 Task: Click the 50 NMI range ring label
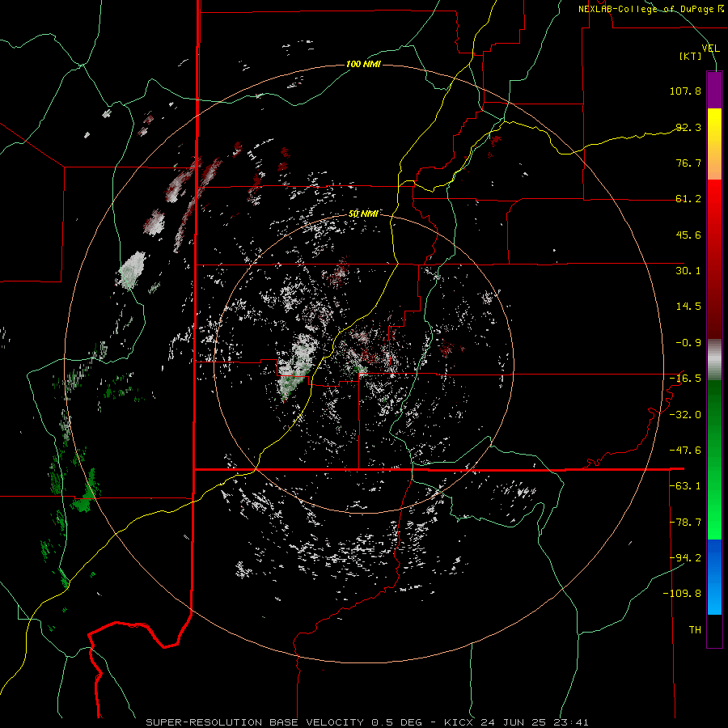[363, 214]
